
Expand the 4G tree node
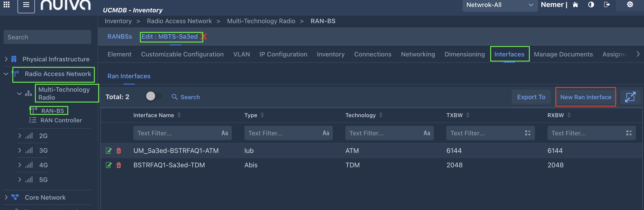(20, 165)
